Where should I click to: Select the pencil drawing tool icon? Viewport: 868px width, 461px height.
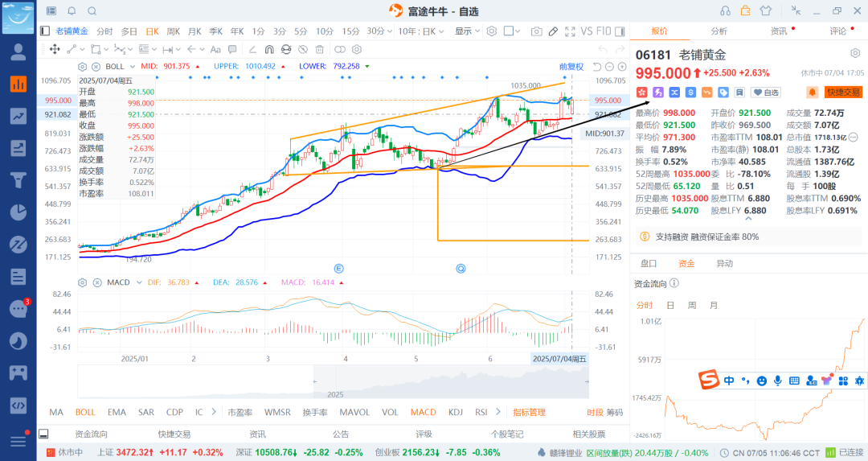(x=553, y=31)
